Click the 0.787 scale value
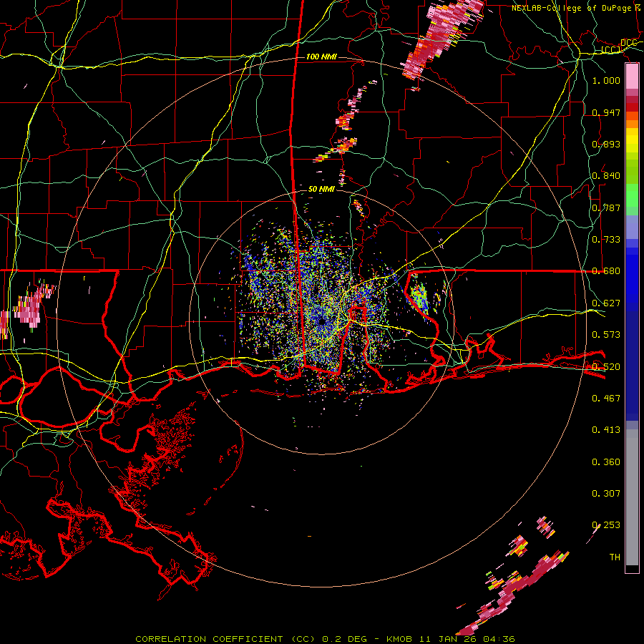The height and width of the screenshot is (644, 644). pyautogui.click(x=606, y=208)
